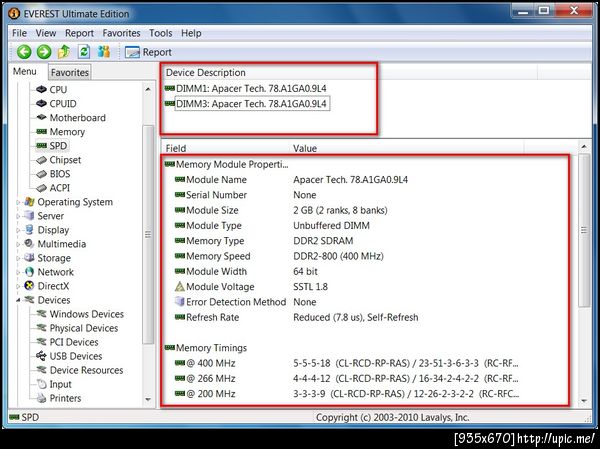
Task: Expand the DirectX node
Action: [18, 286]
